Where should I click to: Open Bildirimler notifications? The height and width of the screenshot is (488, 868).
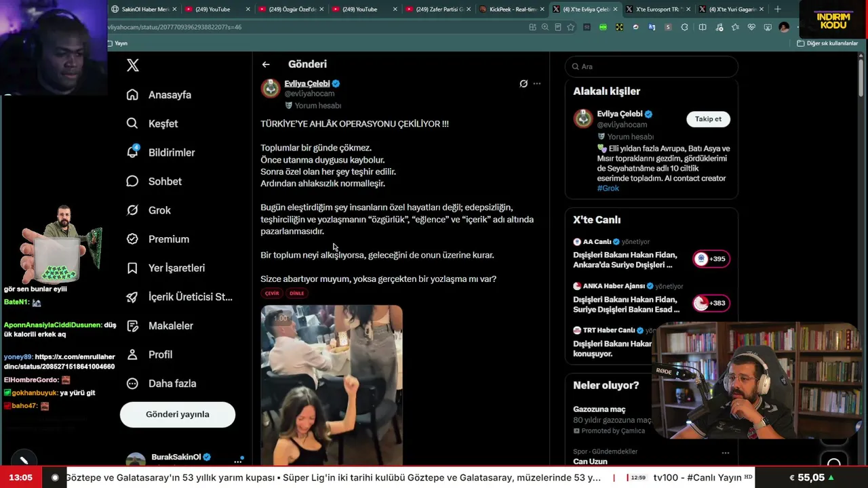click(x=161, y=152)
